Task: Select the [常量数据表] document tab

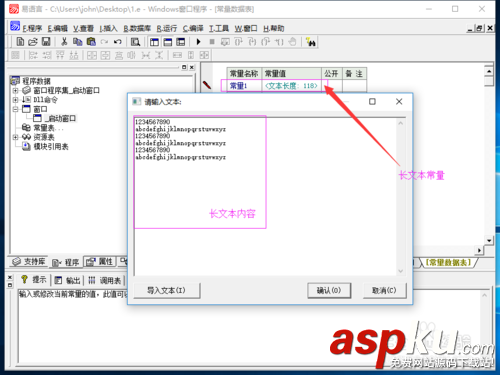Action: 449,262
